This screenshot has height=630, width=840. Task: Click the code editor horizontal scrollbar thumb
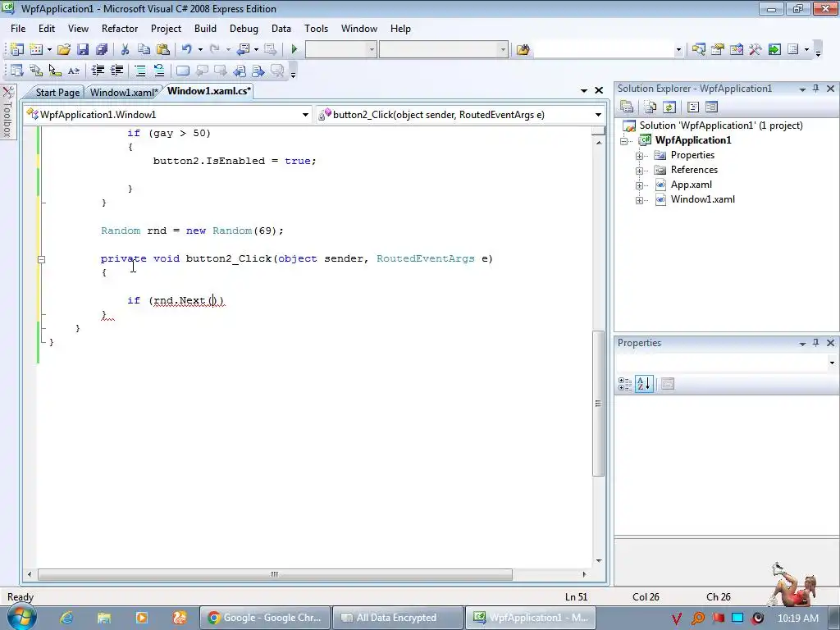[275, 574]
